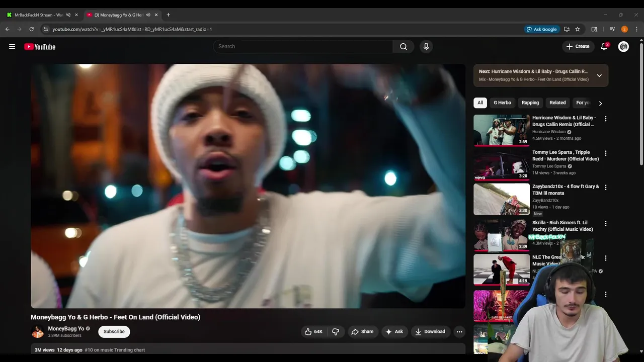Go back with browser back arrow

coord(8,29)
